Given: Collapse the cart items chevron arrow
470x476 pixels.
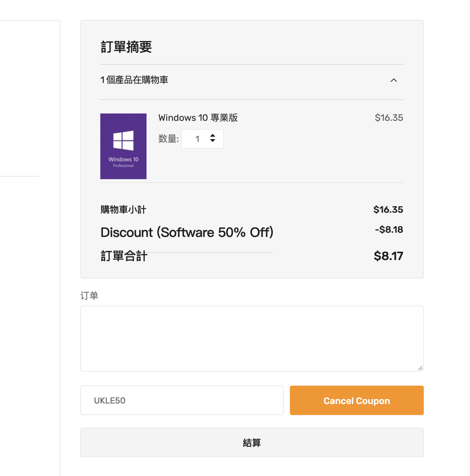Looking at the screenshot, I should 394,80.
